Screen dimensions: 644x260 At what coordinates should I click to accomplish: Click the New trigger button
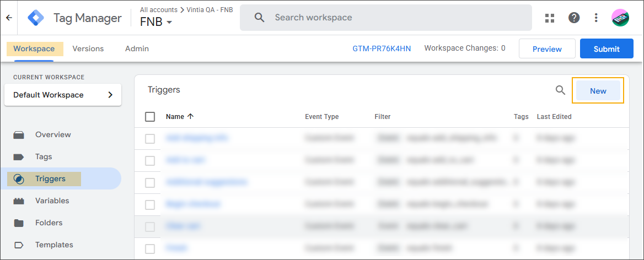coord(598,91)
